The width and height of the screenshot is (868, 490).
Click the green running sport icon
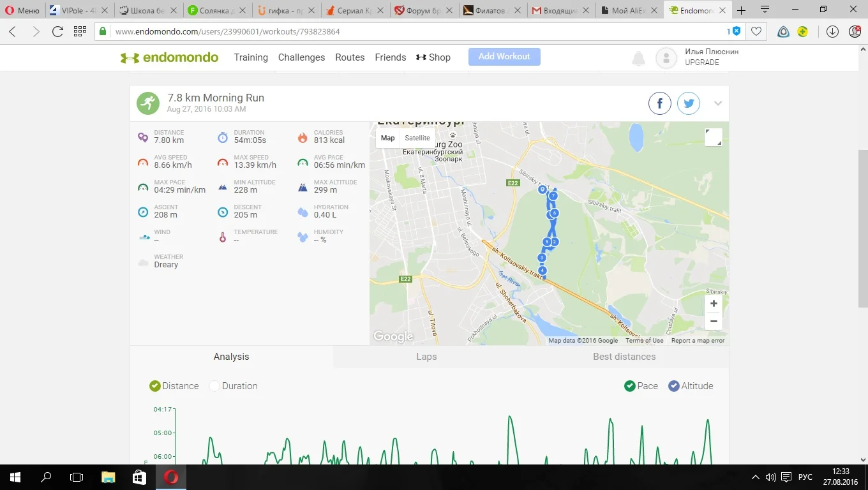pyautogui.click(x=148, y=103)
